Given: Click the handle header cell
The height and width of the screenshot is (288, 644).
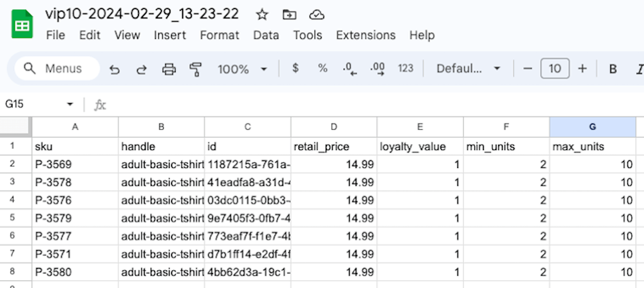Looking at the screenshot, I should pyautogui.click(x=161, y=146).
